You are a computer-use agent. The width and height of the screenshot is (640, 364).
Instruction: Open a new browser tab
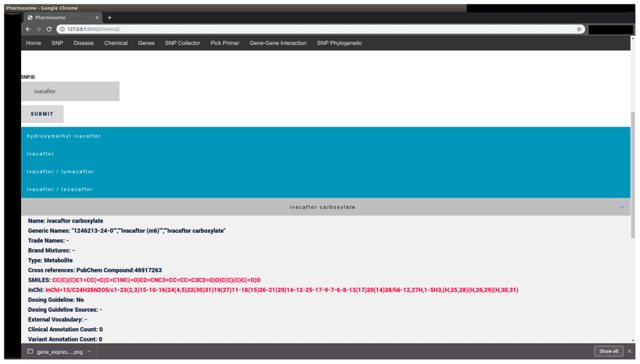109,18
